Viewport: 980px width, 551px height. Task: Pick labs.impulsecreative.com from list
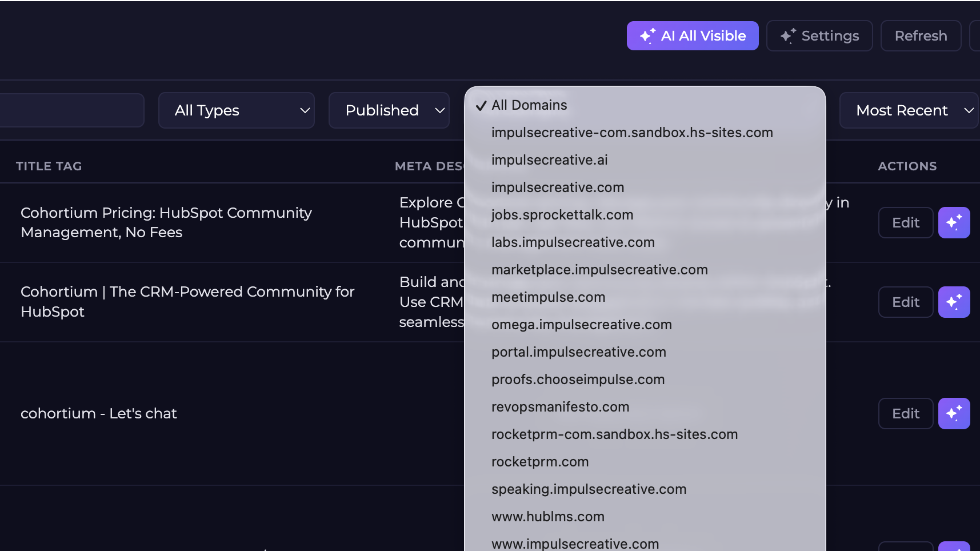(x=645, y=242)
